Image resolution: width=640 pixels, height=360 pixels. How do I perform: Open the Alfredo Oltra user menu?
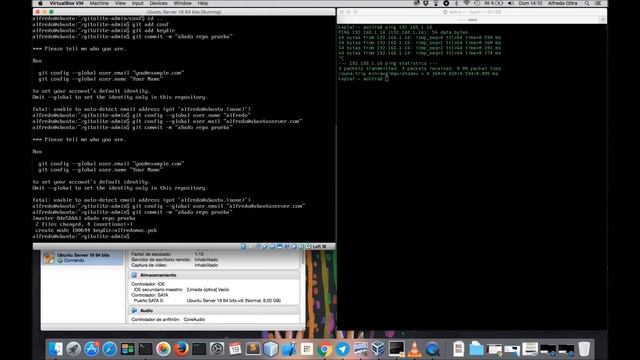563,3
